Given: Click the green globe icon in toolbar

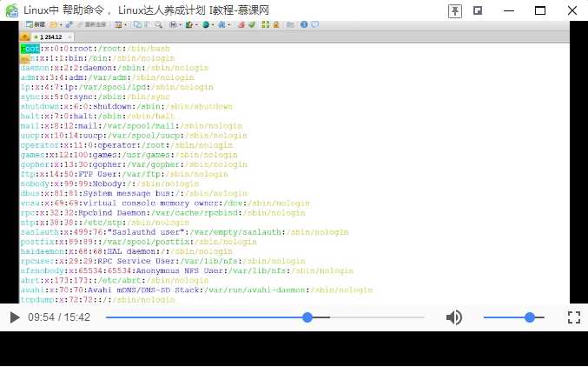Looking at the screenshot, I should tap(206, 25).
